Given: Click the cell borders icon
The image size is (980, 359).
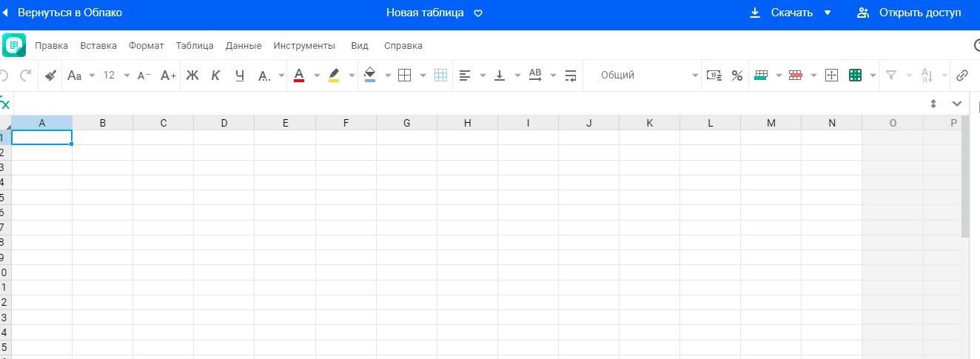Looking at the screenshot, I should click(x=404, y=75).
